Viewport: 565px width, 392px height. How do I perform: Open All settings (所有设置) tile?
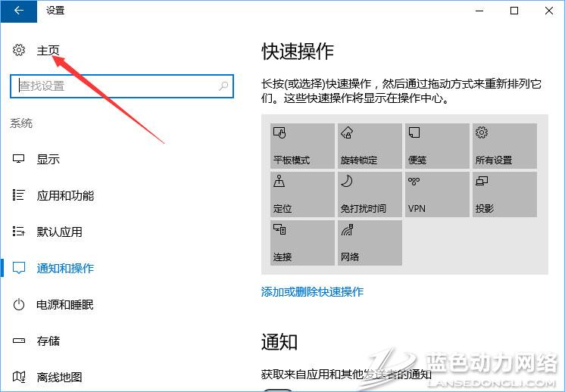(504, 146)
